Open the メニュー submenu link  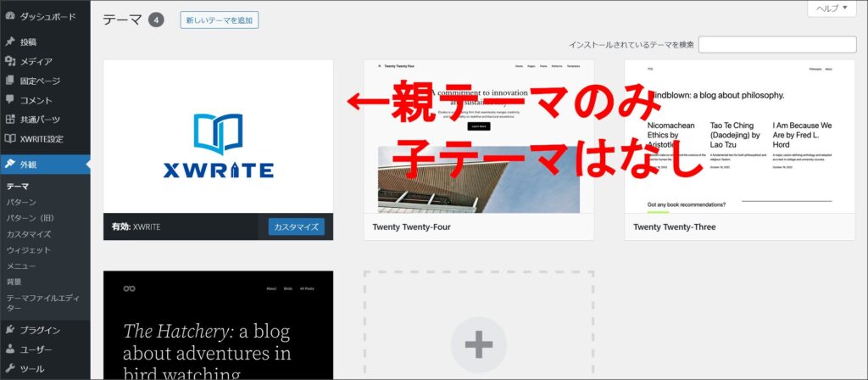pyautogui.click(x=21, y=266)
